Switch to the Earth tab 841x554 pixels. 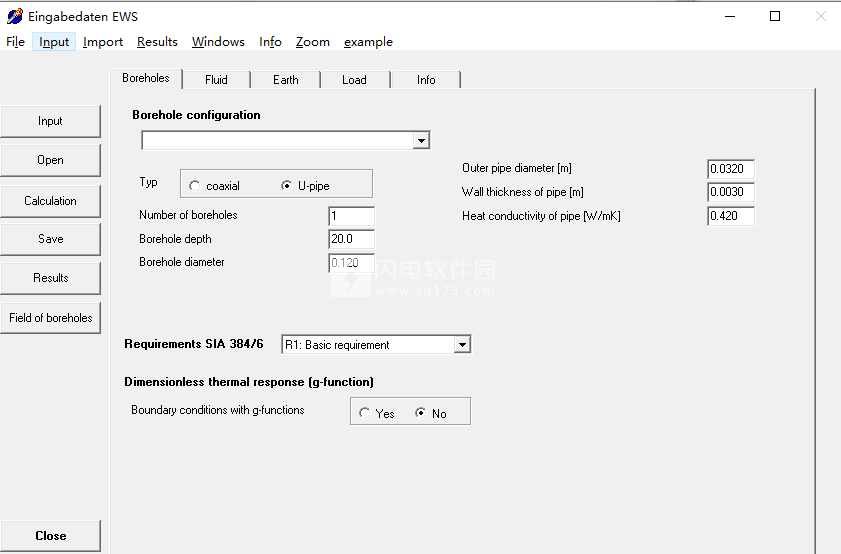(x=286, y=79)
